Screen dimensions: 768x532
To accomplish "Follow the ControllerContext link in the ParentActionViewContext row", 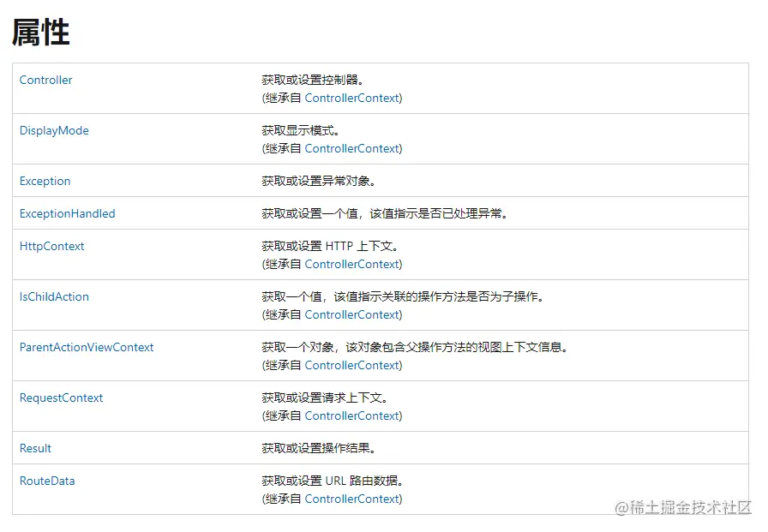I will coord(352,365).
